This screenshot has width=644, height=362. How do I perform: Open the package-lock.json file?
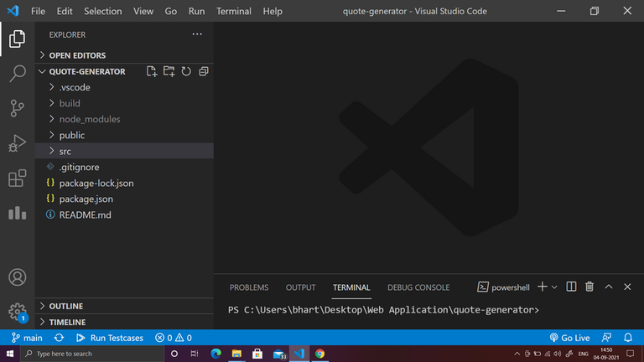(124, 183)
